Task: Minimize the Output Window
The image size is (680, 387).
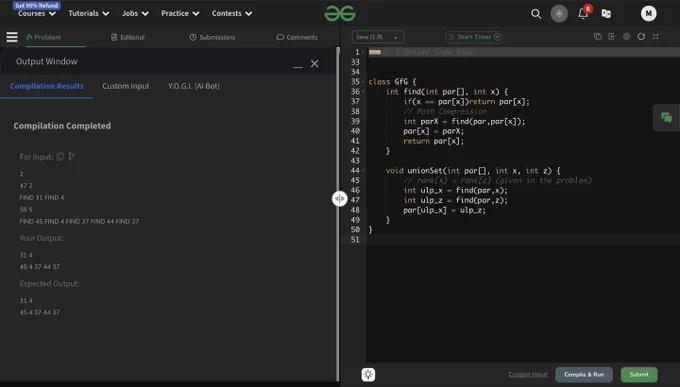Action: [298, 66]
